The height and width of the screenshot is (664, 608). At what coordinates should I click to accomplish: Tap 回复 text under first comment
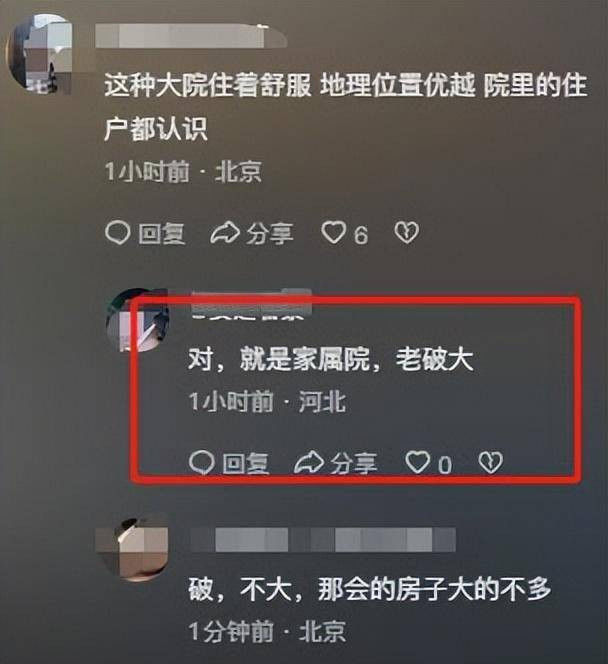162,234
